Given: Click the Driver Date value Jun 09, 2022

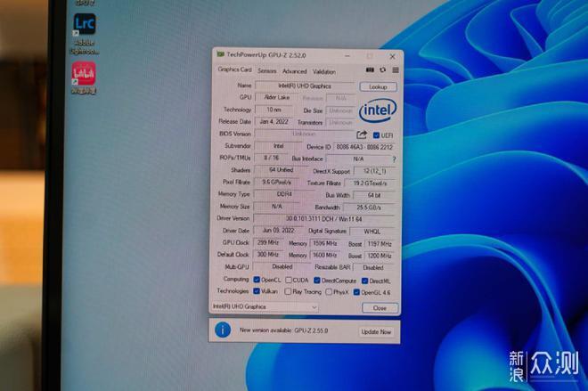Looking at the screenshot, I should point(278,230).
